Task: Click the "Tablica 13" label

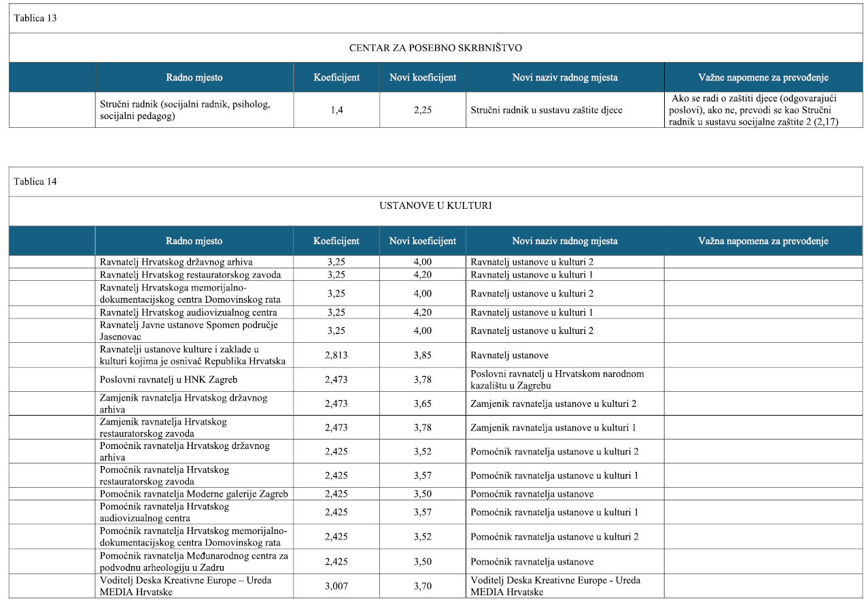Action: tap(35, 18)
